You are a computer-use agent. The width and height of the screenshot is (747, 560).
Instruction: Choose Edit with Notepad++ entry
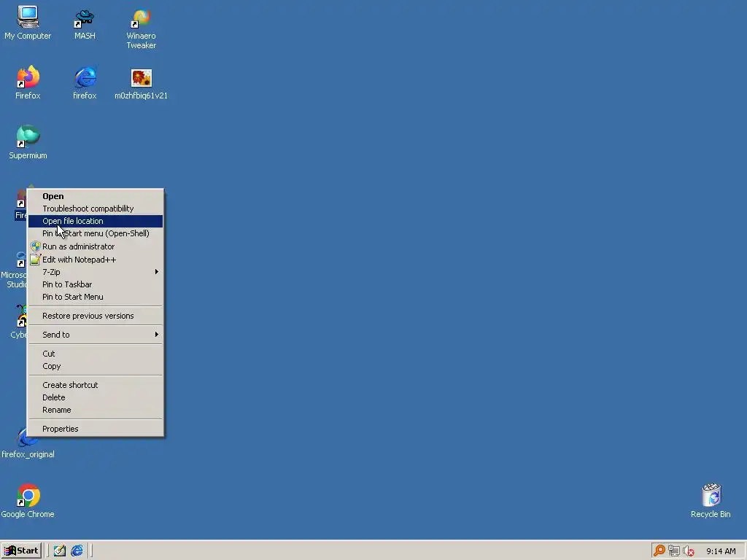(x=96, y=260)
